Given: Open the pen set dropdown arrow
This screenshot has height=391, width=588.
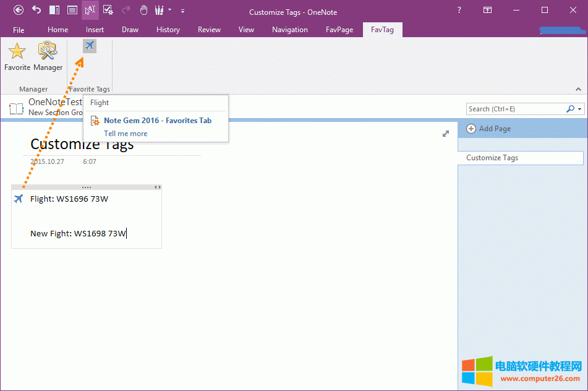Looking at the screenshot, I should coord(170,11).
